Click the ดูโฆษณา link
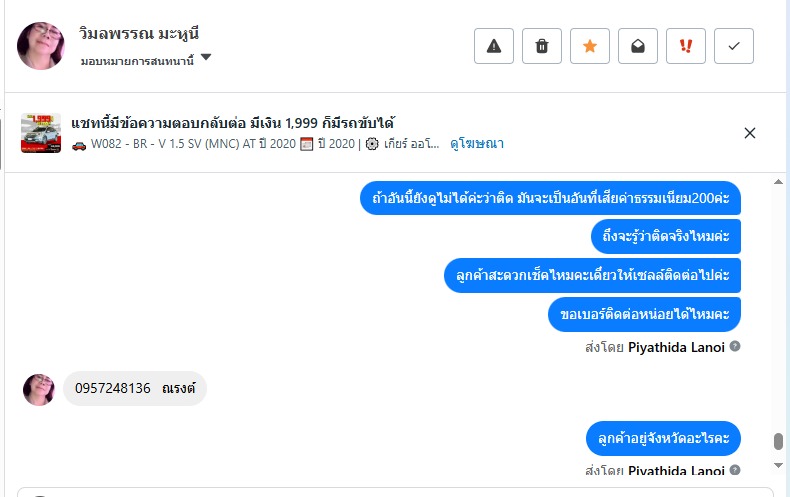790x497 pixels. (x=477, y=144)
